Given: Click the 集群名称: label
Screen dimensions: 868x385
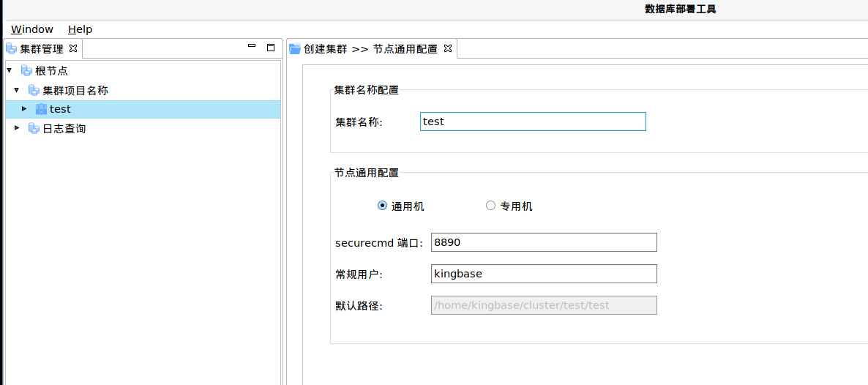Looking at the screenshot, I should (x=359, y=122).
